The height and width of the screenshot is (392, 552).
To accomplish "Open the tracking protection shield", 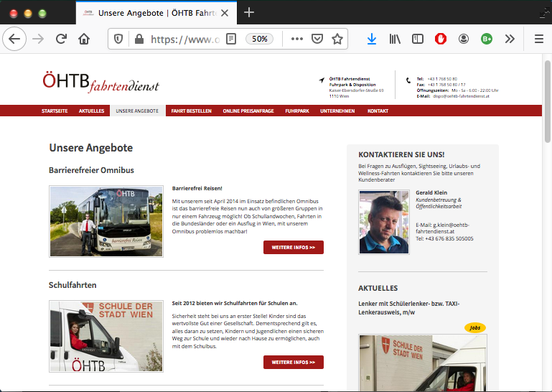I will (118, 39).
